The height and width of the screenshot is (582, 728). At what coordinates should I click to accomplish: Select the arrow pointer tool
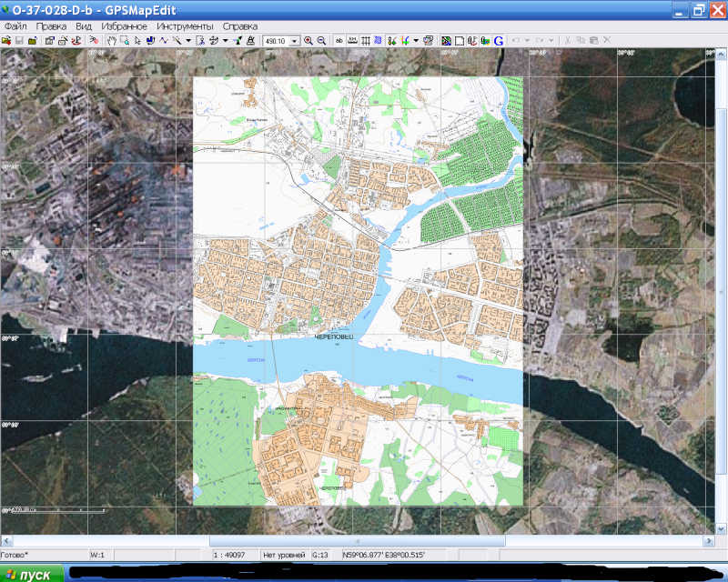[136, 41]
